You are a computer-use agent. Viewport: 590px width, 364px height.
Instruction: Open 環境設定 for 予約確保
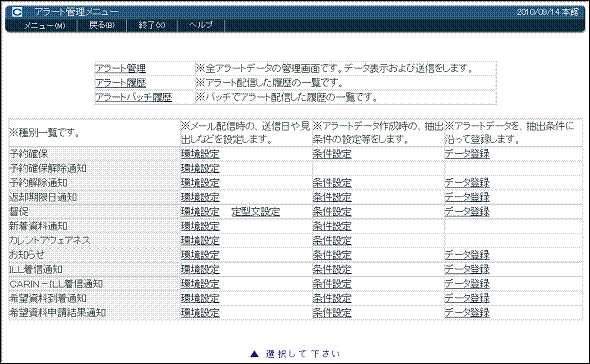click(x=200, y=154)
